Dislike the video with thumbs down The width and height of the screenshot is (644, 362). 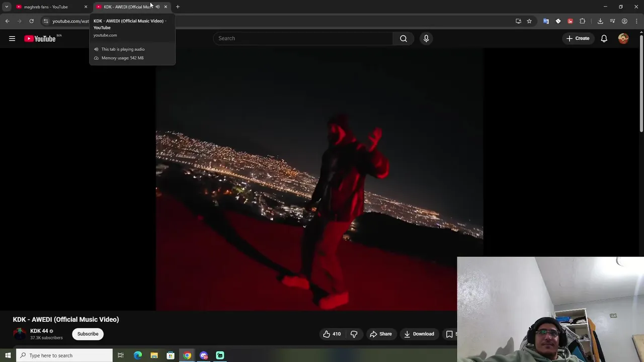pyautogui.click(x=354, y=334)
